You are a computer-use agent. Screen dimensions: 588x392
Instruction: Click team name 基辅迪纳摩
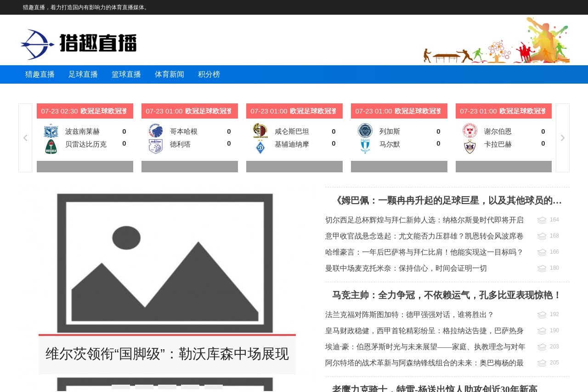tap(292, 144)
